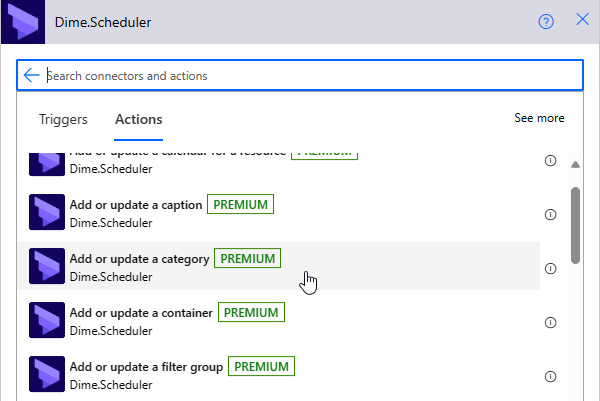The height and width of the screenshot is (401, 600).
Task: Choose the Add or update a category action
Action: pyautogui.click(x=140, y=259)
